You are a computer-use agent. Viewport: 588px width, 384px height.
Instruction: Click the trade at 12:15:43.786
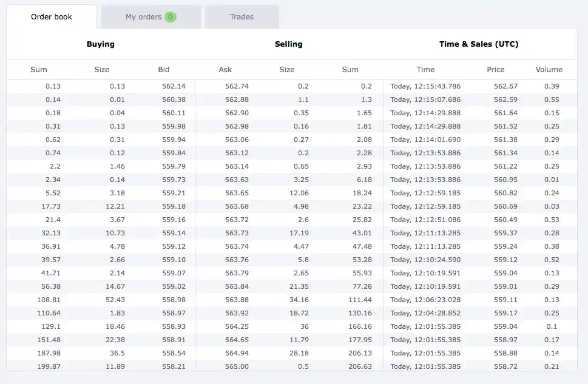coord(425,86)
